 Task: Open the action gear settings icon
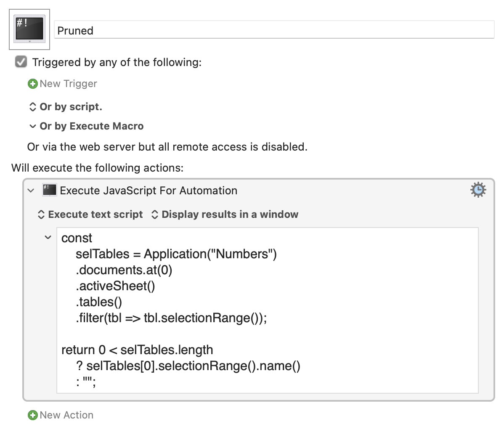click(x=478, y=190)
